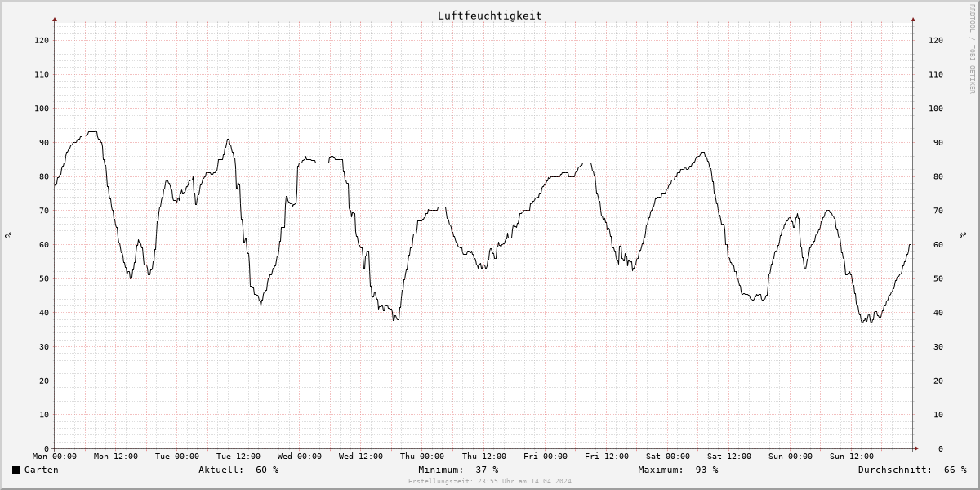Click the "100" label on the right axis

(x=936, y=109)
